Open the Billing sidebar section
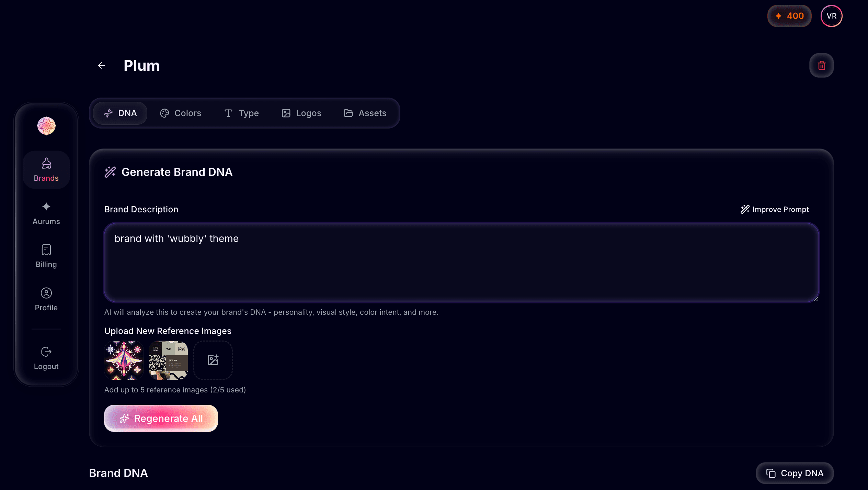Viewport: 868px width, 490px height. [46, 256]
